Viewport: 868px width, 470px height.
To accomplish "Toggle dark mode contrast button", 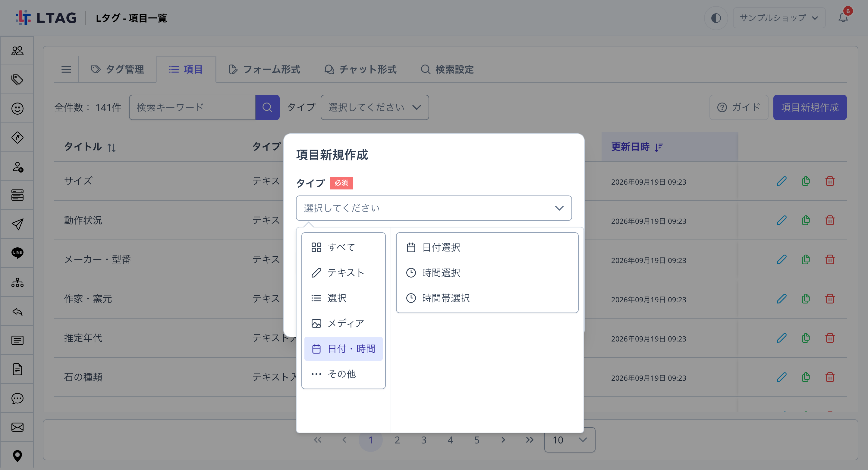I will click(x=716, y=18).
